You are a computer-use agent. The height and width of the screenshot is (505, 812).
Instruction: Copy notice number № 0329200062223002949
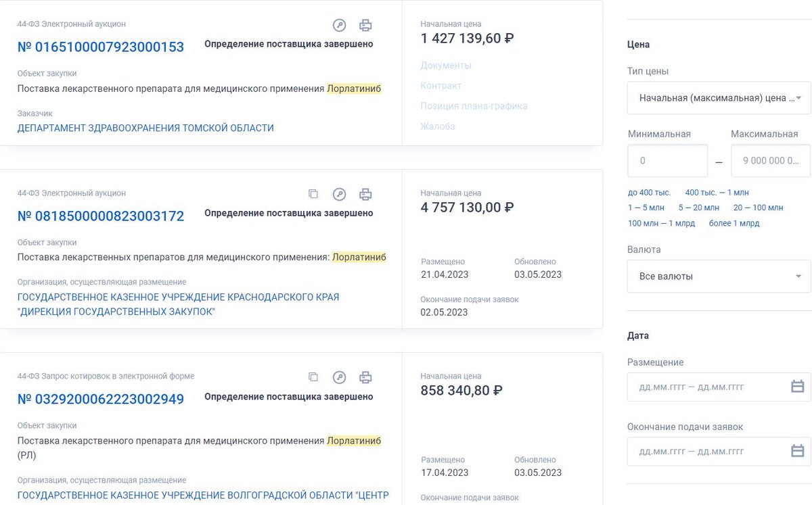coord(313,377)
